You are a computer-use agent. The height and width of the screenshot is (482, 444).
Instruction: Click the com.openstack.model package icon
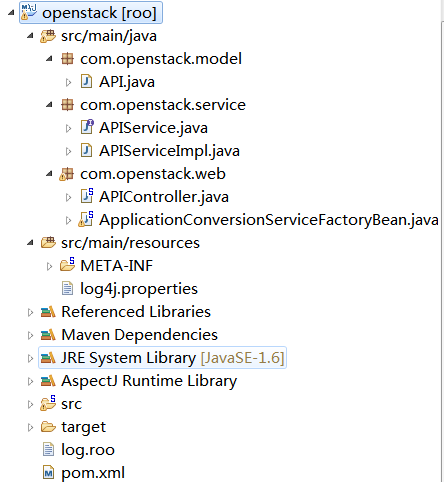[67, 59]
